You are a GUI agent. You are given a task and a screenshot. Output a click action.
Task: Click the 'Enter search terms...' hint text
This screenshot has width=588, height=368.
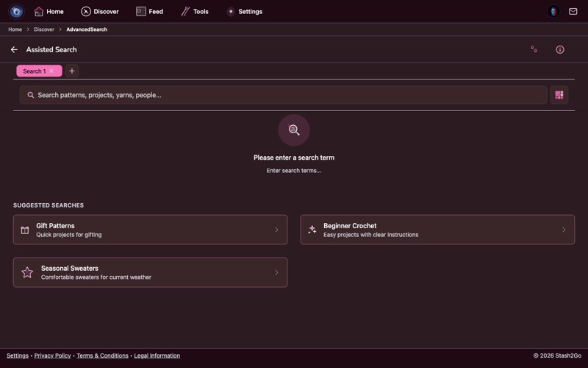[293, 171]
